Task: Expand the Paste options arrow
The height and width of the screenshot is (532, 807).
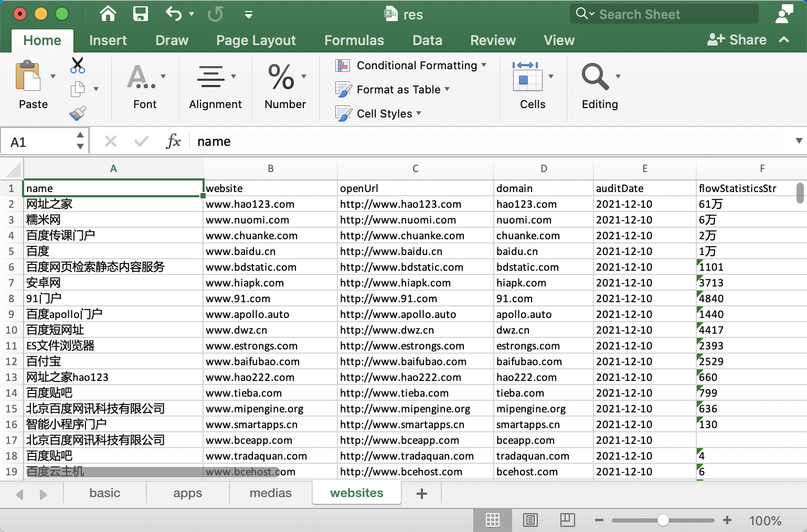Action: click(x=53, y=77)
